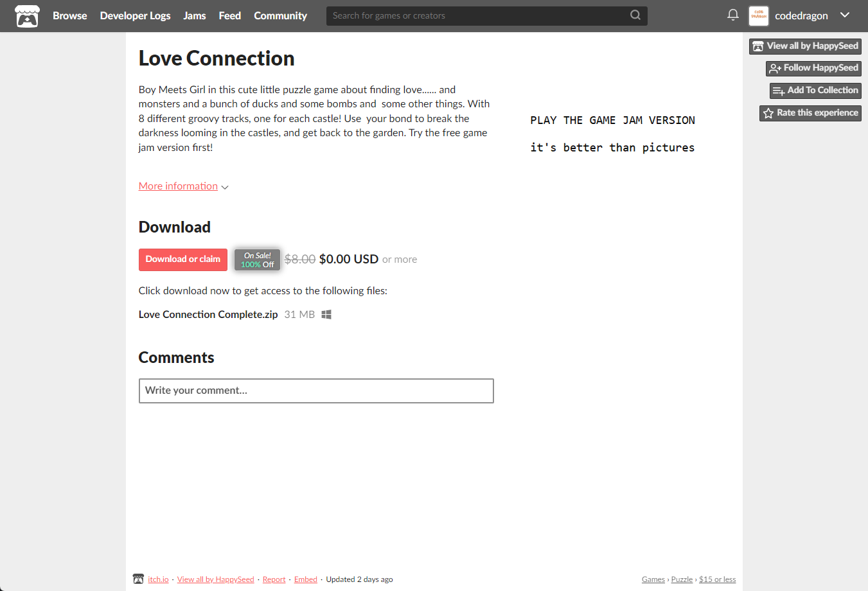Click the codedragon profile avatar
Screen dimensions: 868x591
coord(759,15)
